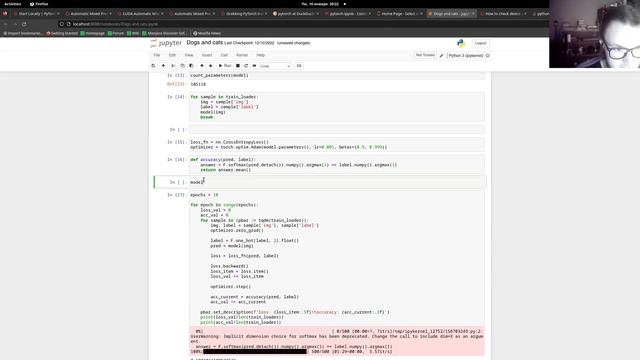
Task: Open the Edit menu
Action: [172, 55]
